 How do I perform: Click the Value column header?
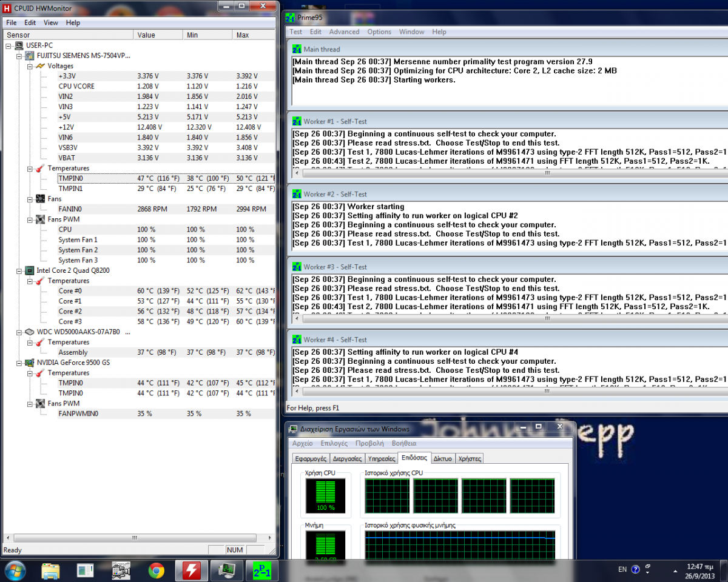click(158, 35)
